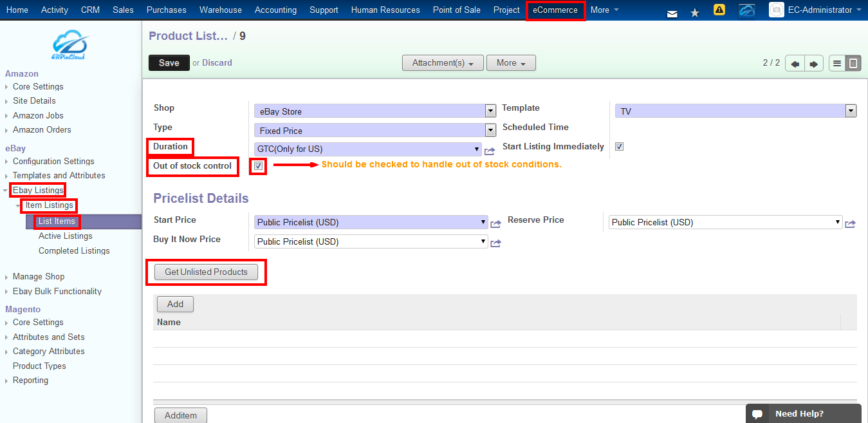Screen dimensions: 868x423
Task: Open Reporting in sidebar
Action: [x=30, y=380]
